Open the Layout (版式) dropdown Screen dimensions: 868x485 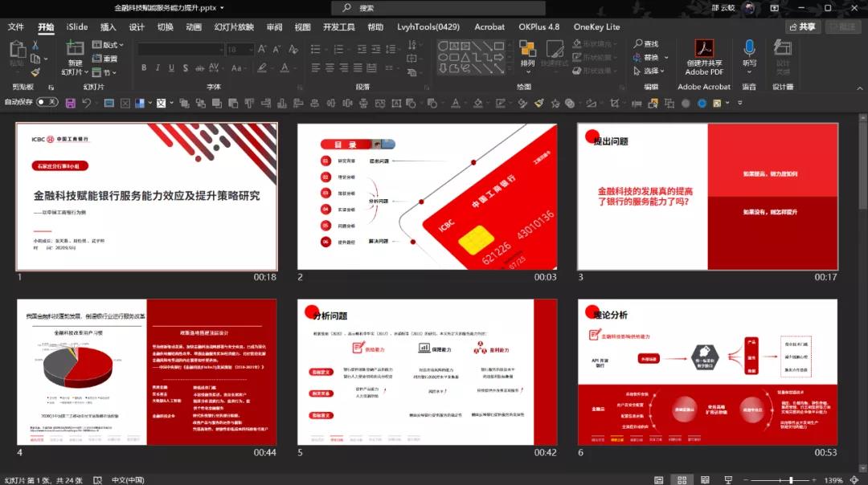coord(108,45)
